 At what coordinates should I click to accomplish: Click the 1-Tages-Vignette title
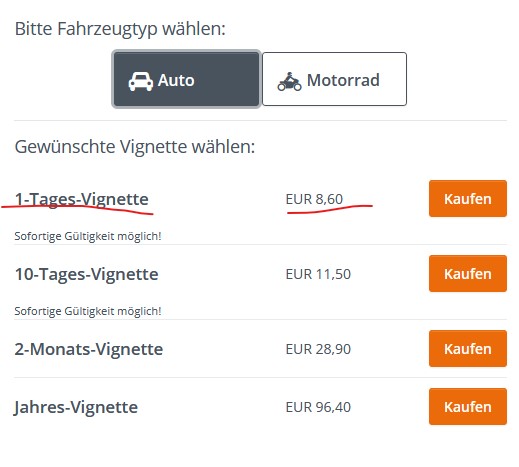pyautogui.click(x=82, y=200)
